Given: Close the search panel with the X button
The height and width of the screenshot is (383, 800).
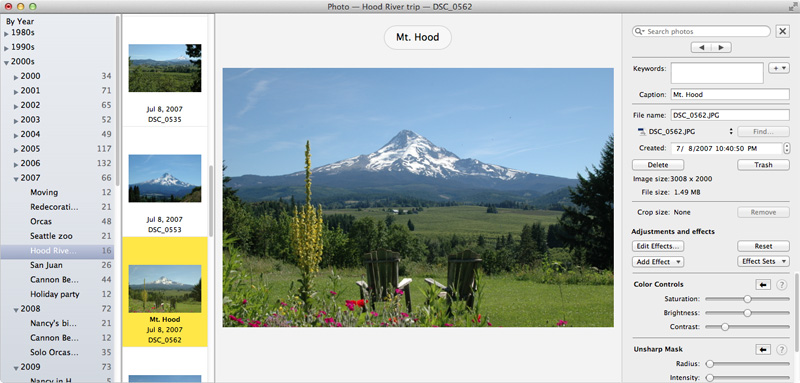Looking at the screenshot, I should pos(782,31).
